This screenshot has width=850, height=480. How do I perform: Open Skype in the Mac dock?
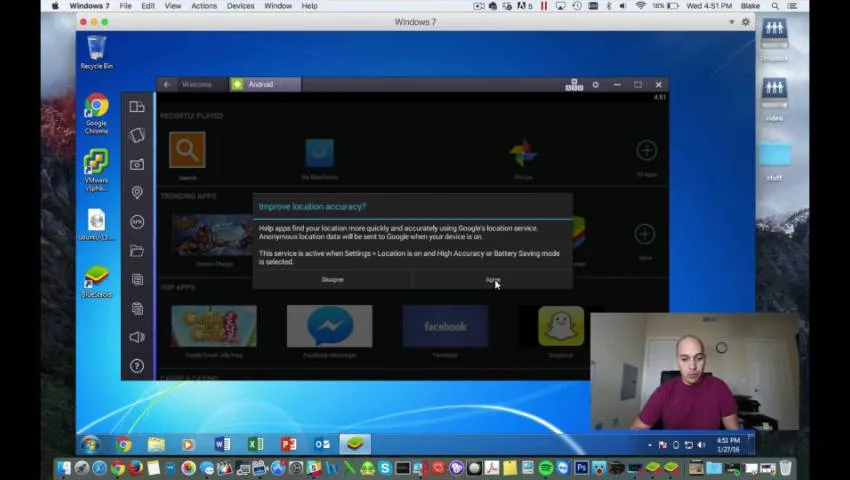pos(385,468)
